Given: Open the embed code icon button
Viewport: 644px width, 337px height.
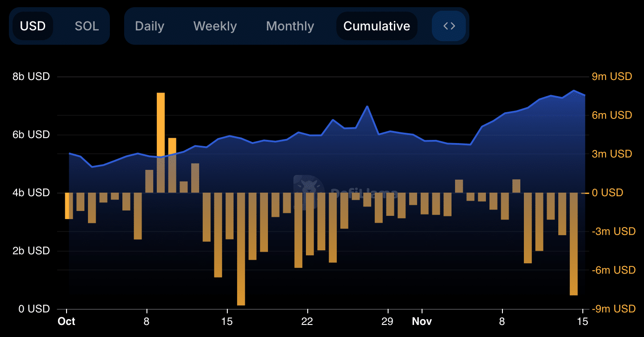Looking at the screenshot, I should tap(449, 26).
